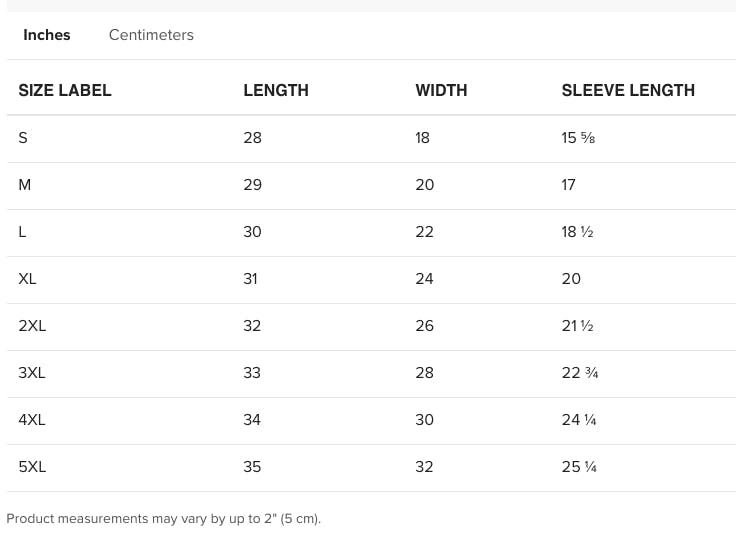Click the 5XL size row label
This screenshot has height=544, width=736.
[32, 467]
